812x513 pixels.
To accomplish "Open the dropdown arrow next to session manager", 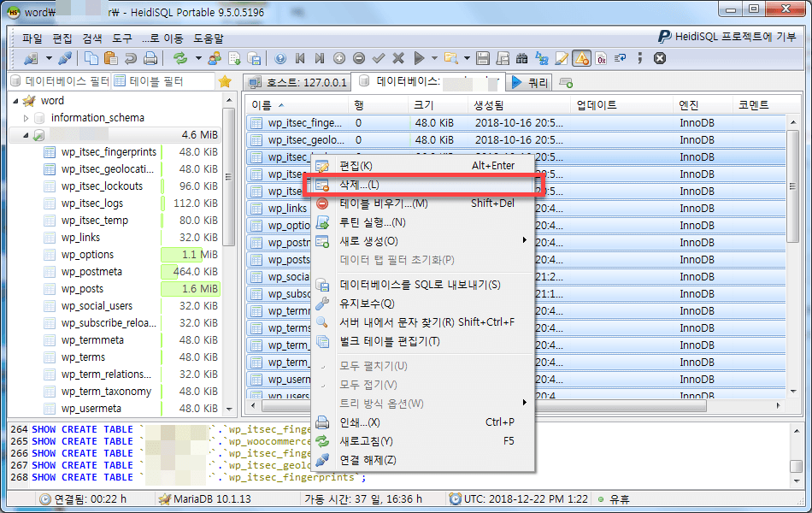I will click(49, 58).
